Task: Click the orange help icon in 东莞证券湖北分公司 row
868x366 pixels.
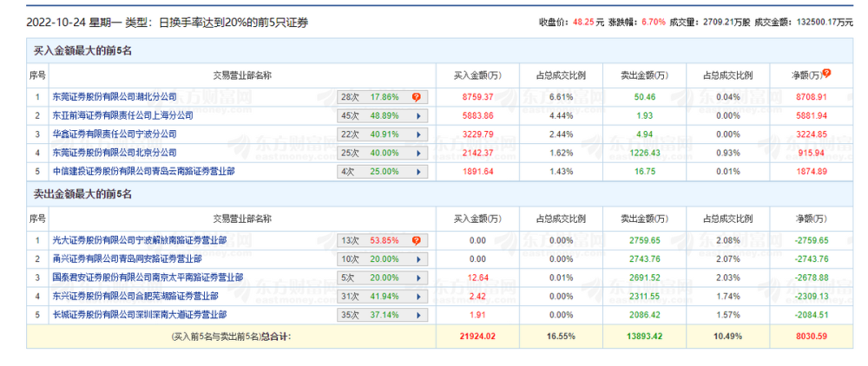Action: pos(417,97)
